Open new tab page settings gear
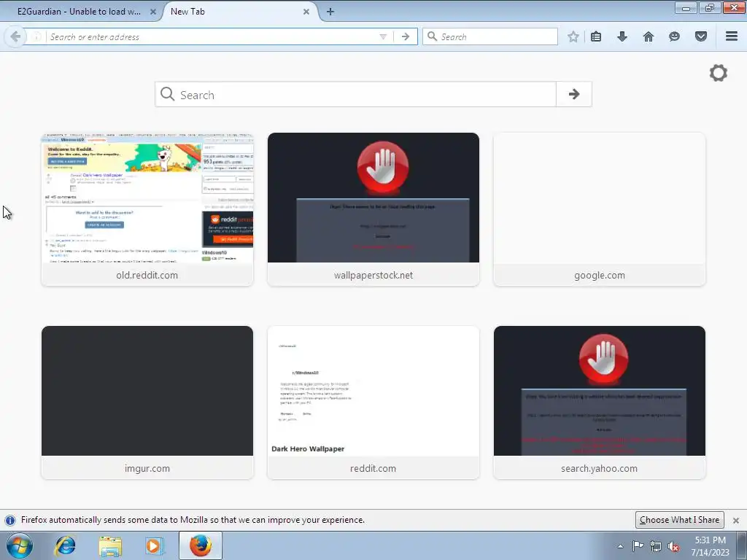Viewport: 747px width, 560px height. (x=719, y=73)
